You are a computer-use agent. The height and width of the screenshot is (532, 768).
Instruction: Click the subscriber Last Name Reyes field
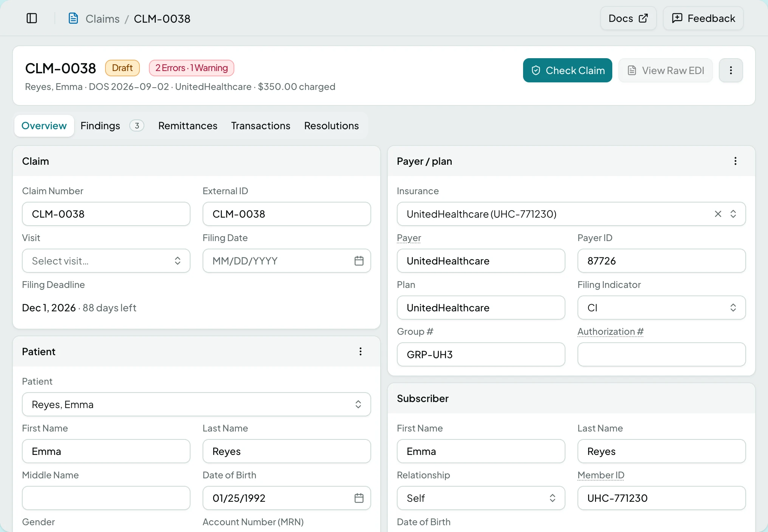click(x=661, y=451)
